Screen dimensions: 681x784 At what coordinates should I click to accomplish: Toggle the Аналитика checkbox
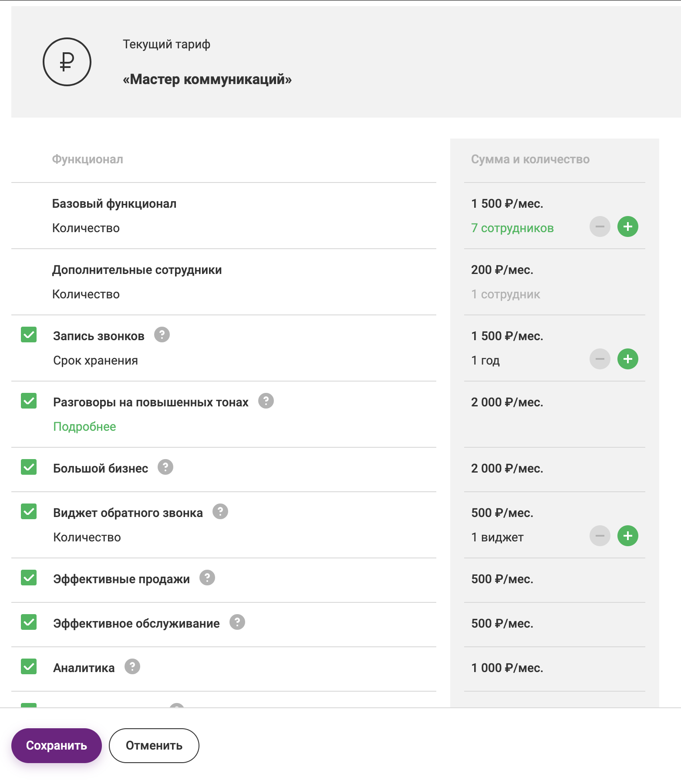click(29, 667)
